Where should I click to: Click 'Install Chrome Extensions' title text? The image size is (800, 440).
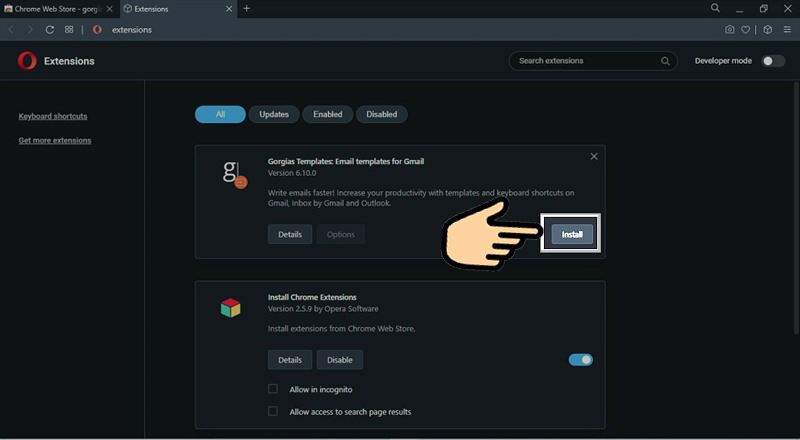point(312,297)
